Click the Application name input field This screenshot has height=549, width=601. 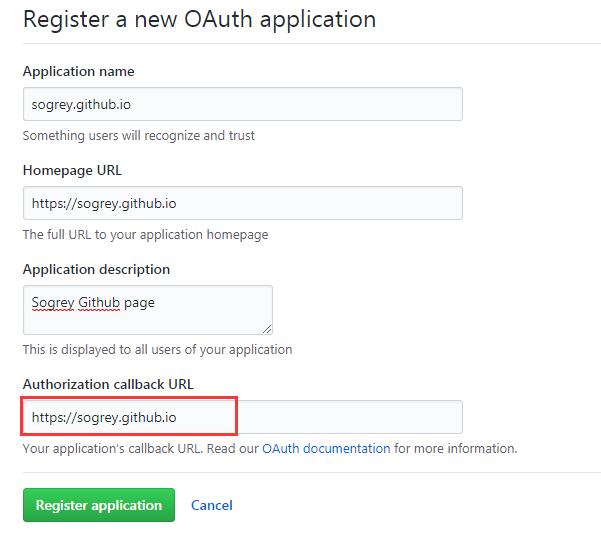click(x=242, y=104)
